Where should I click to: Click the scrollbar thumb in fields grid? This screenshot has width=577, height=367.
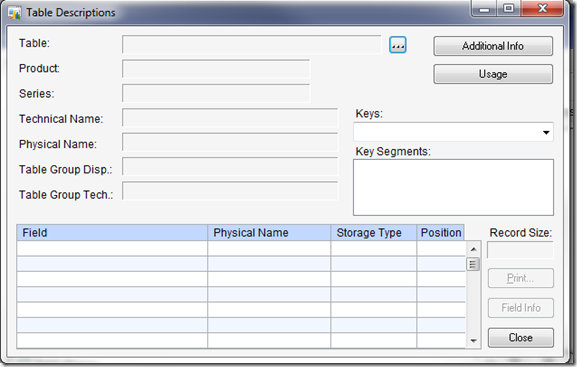(473, 264)
